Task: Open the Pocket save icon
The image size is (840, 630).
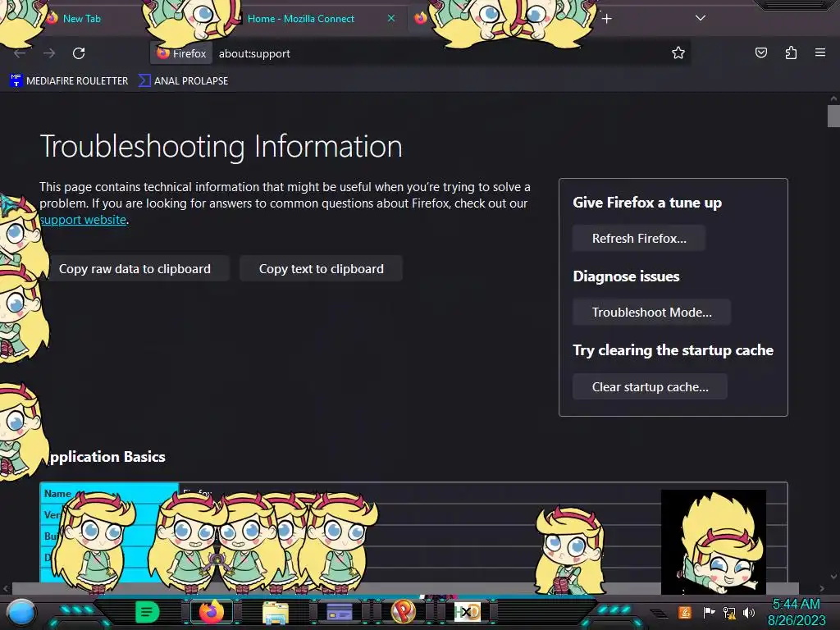Action: click(x=760, y=52)
